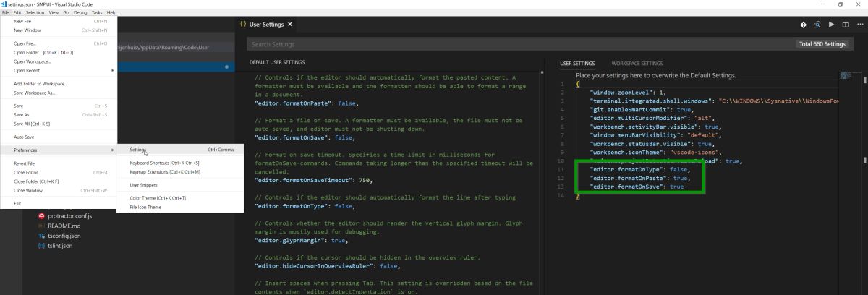Open the Tasks menu

[98, 13]
